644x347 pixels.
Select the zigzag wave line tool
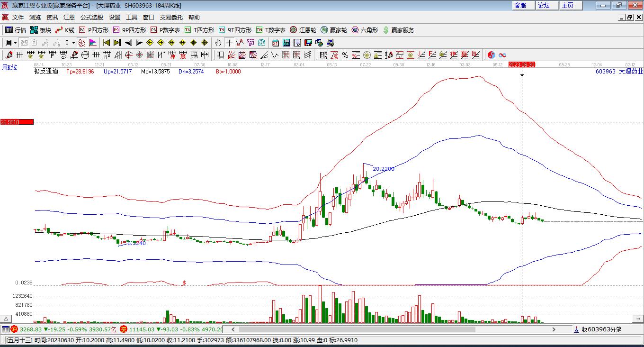click(275, 55)
